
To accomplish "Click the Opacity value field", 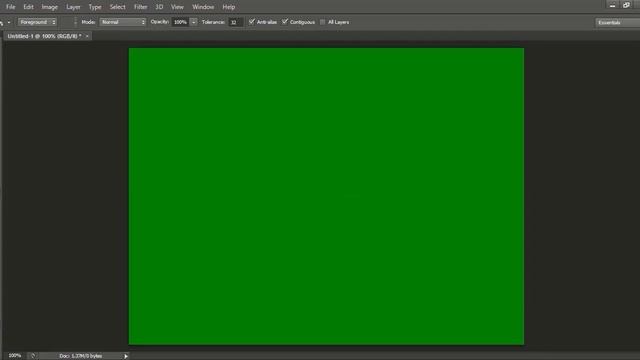I will click(x=180, y=22).
